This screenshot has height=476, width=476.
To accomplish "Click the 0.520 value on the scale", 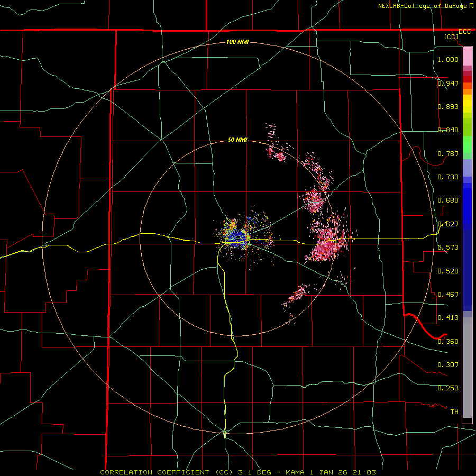I will pyautogui.click(x=448, y=271).
